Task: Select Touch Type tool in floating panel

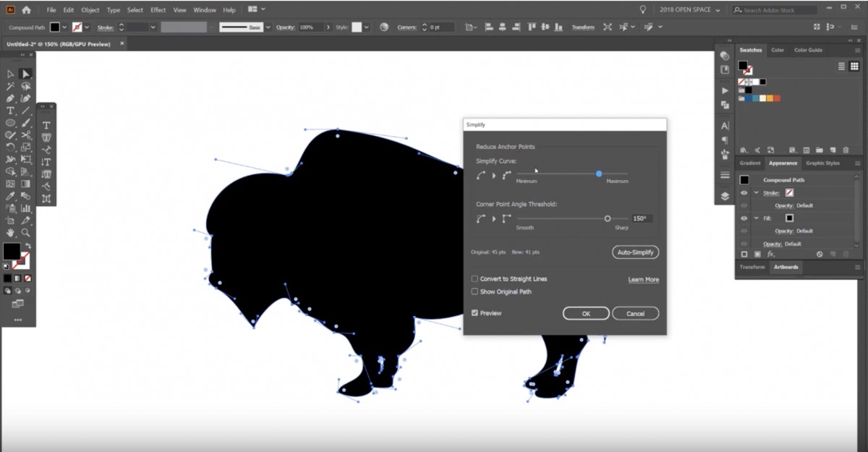Action: [x=47, y=199]
